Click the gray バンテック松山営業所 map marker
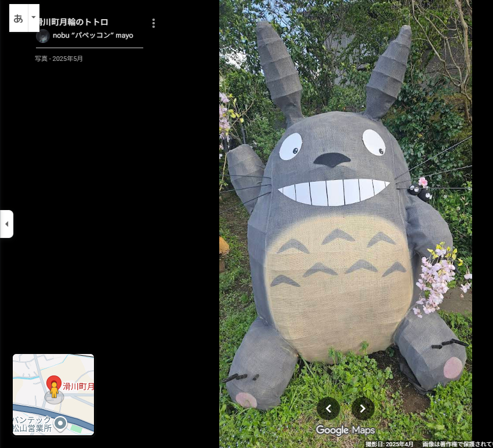The width and height of the screenshot is (493, 448). (60, 422)
